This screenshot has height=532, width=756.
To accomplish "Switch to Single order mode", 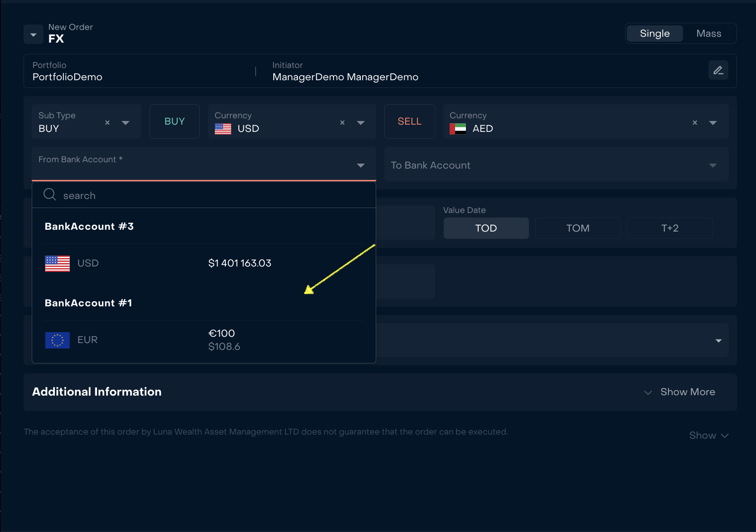I will (654, 34).
